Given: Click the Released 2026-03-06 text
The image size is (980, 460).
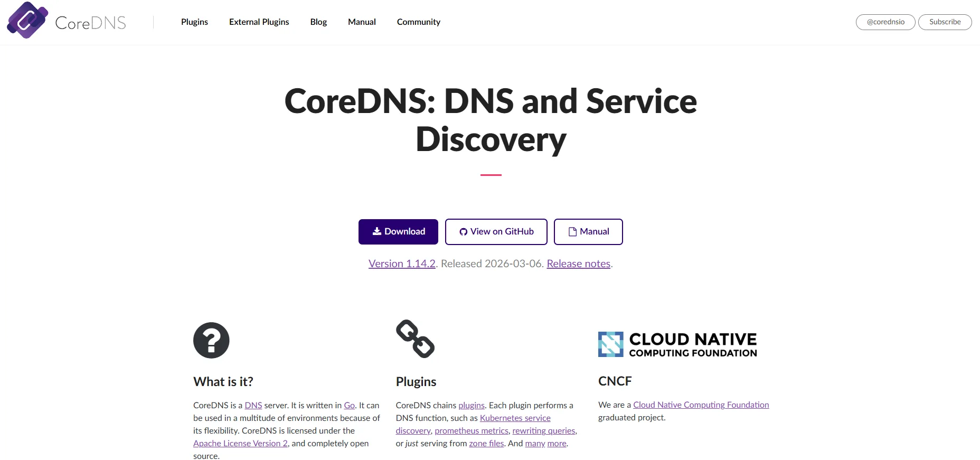Looking at the screenshot, I should point(491,264).
